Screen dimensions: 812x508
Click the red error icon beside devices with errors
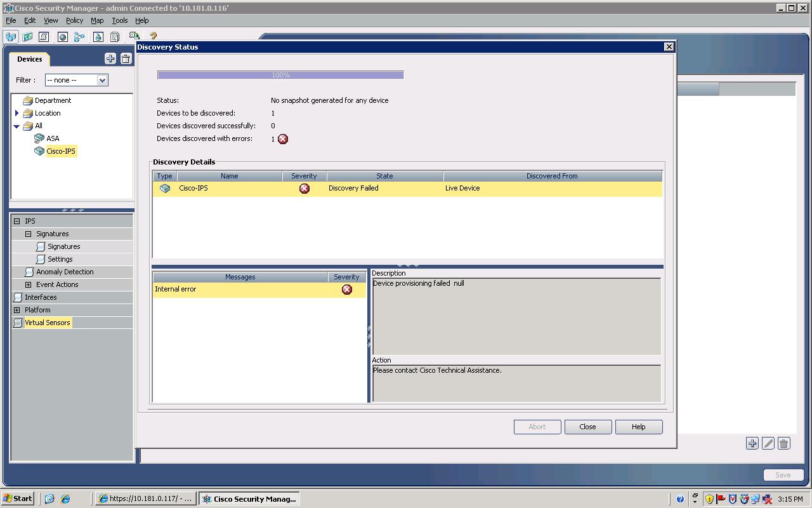click(283, 138)
